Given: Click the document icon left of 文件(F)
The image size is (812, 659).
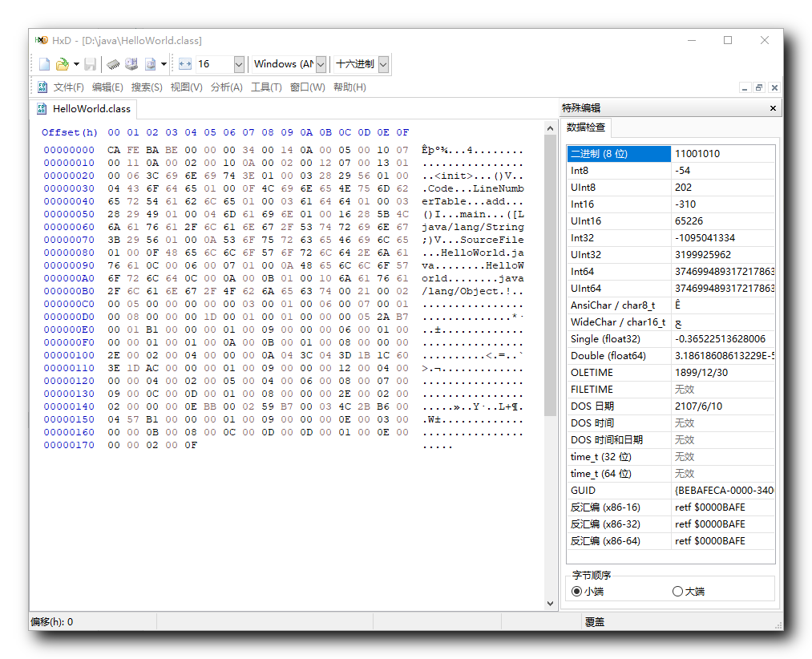Looking at the screenshot, I should coord(42,87).
